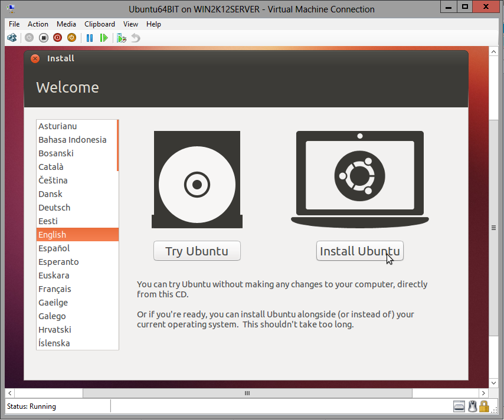
Task: Open the Media menu
Action: [x=66, y=24]
